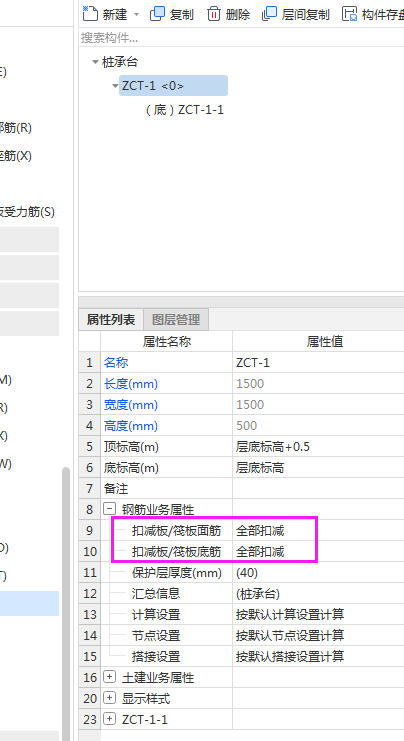Open the 新建 dropdown arrow
Screen dimensions: 404x741
tap(137, 15)
